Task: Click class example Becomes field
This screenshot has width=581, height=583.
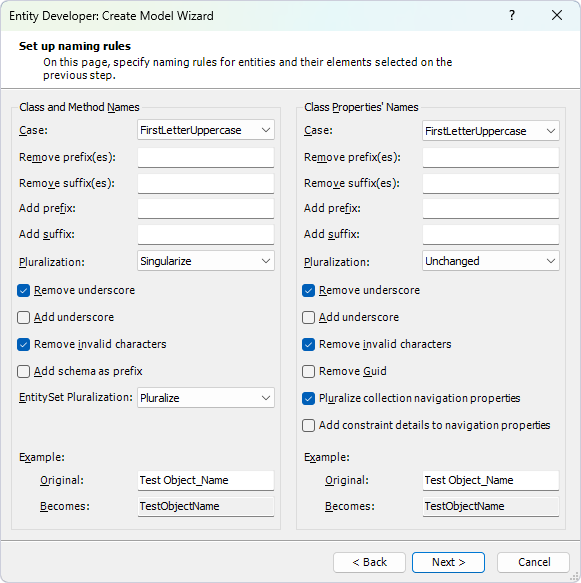Action: point(206,506)
